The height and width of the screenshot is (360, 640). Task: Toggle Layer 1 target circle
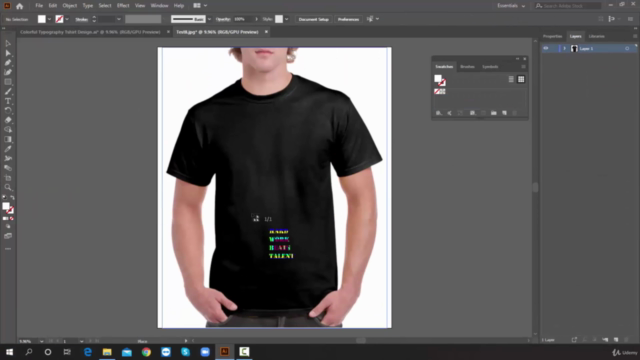627,49
